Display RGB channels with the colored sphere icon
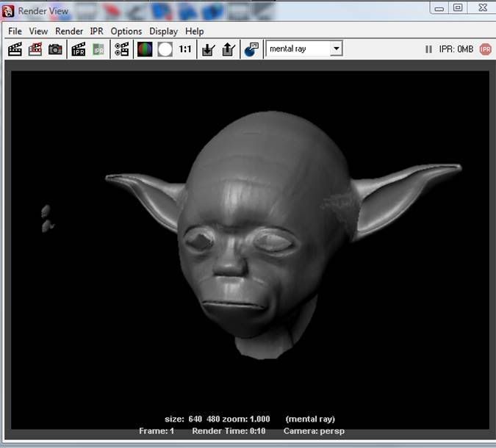 145,49
